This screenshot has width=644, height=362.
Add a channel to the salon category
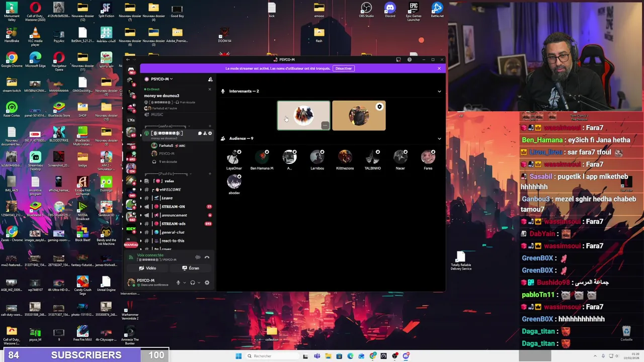[210, 126]
